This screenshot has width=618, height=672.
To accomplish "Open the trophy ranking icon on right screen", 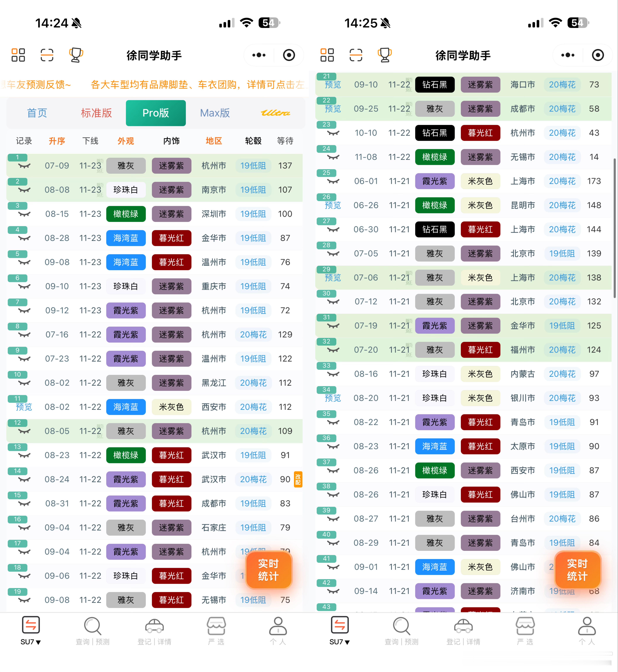I will tap(385, 55).
